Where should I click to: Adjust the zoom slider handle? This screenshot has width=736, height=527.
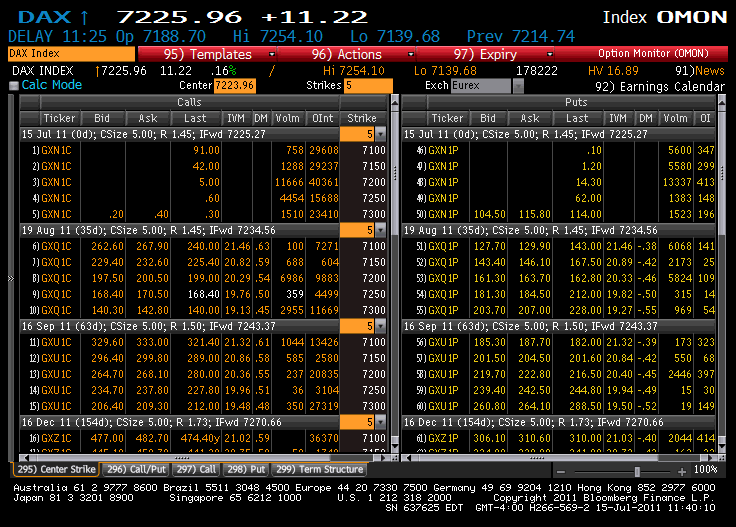pyautogui.click(x=637, y=471)
